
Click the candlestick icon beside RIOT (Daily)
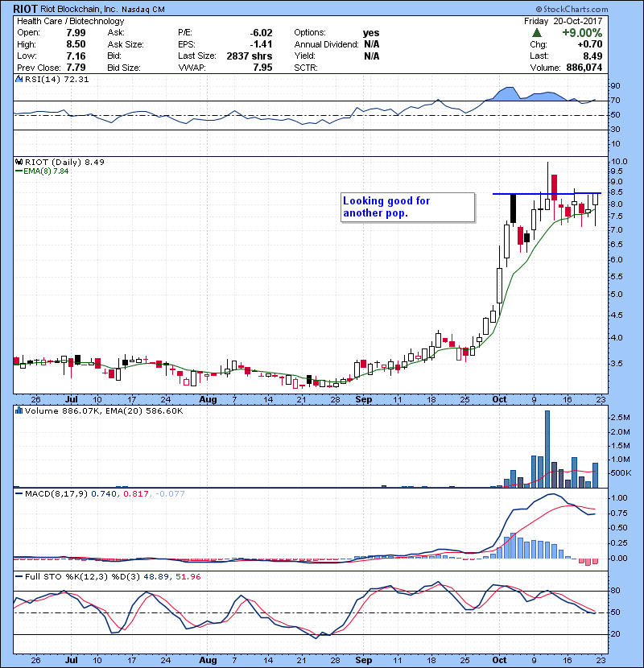pos(19,162)
